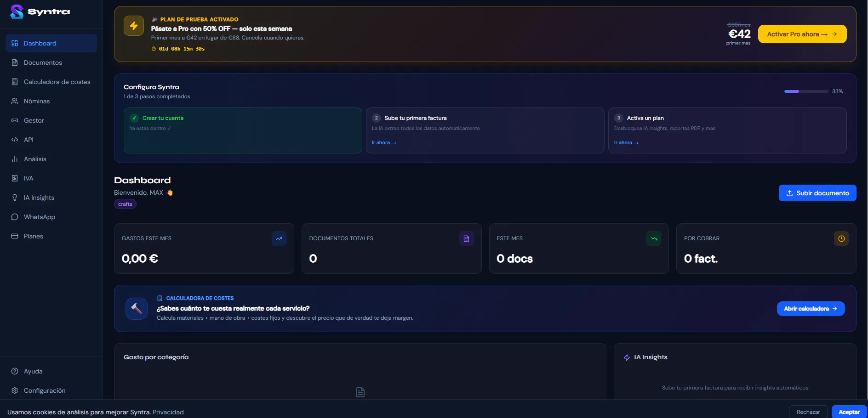Click the '0,00 €' expenses value
The width and height of the screenshot is (868, 418).
[x=140, y=259]
